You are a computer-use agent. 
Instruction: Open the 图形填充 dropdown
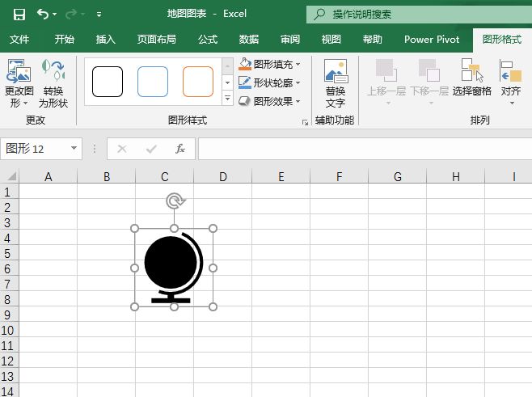(x=298, y=64)
